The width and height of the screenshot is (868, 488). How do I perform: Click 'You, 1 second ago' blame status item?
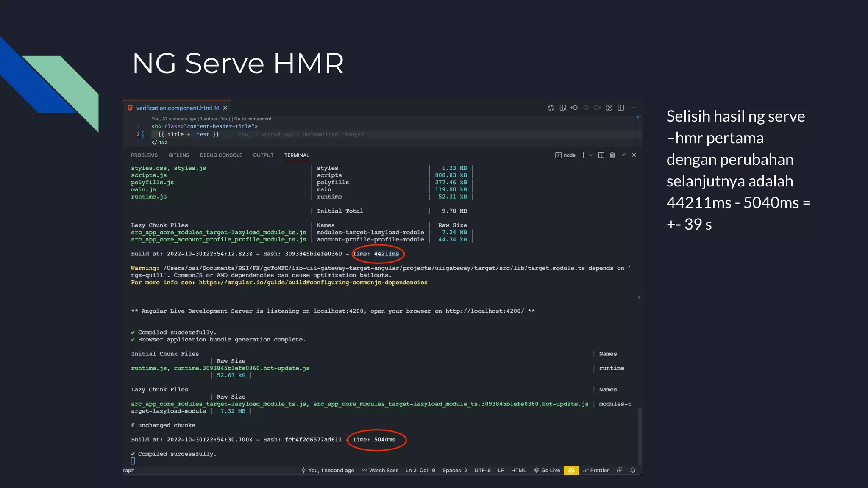tap(328, 471)
